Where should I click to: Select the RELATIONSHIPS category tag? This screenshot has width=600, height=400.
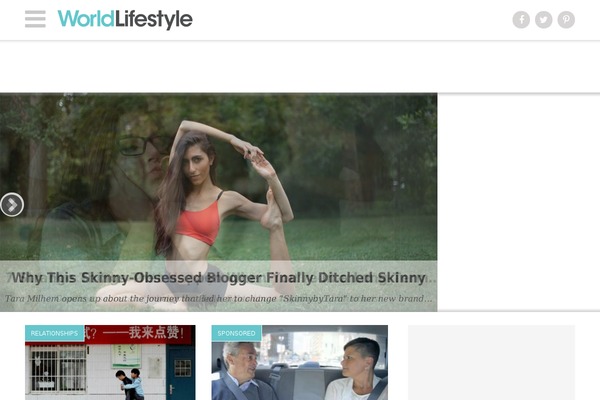pyautogui.click(x=54, y=333)
